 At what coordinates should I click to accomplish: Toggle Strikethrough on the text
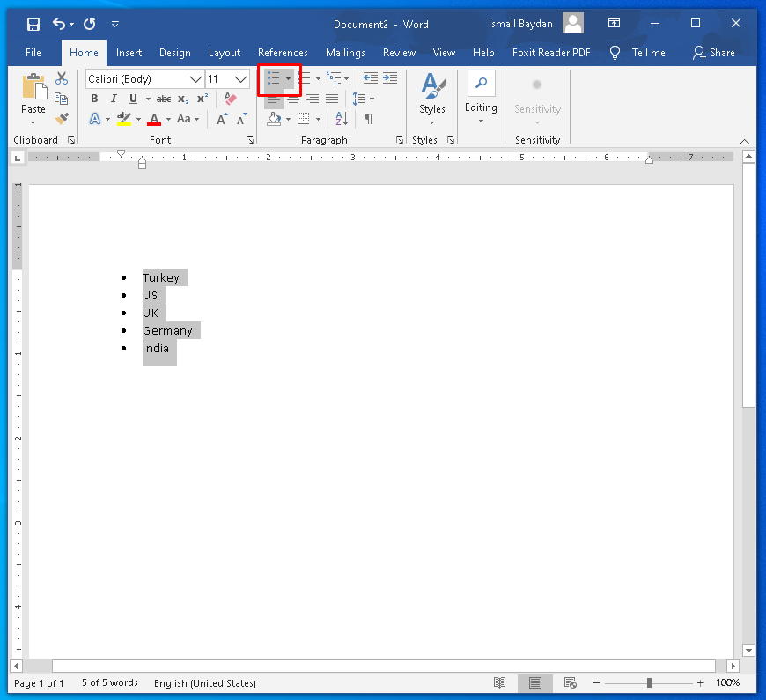pos(164,99)
